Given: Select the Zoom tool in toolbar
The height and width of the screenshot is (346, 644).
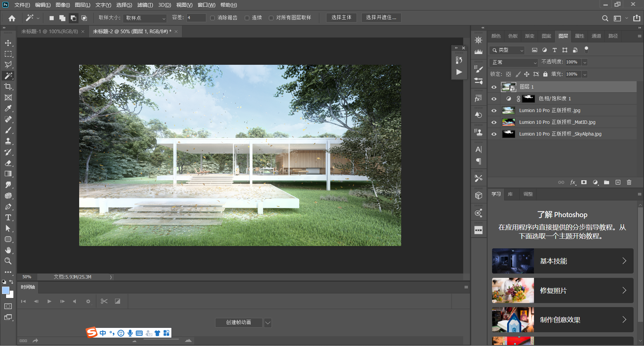Looking at the screenshot, I should (8, 261).
